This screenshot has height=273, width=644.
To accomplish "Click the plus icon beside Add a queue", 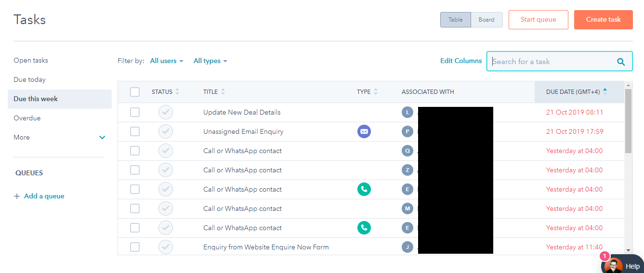I will click(17, 196).
